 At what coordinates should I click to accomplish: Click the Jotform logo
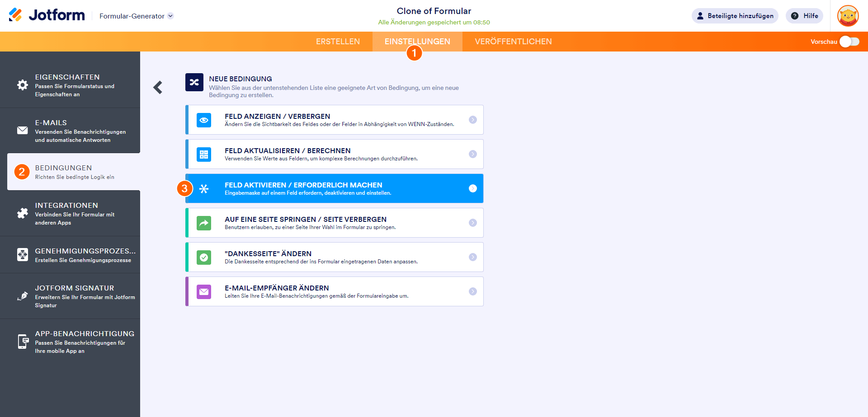47,15
